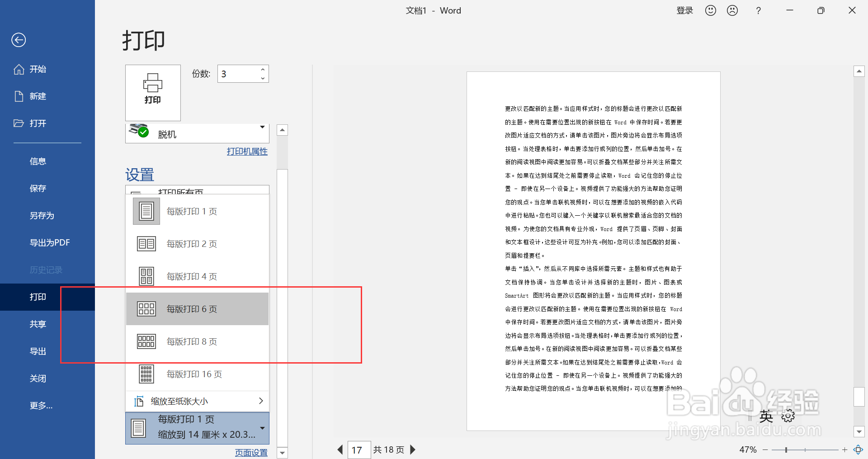
Task: Click the two-page layout icon for 每版打印 2 页
Action: [x=146, y=244]
